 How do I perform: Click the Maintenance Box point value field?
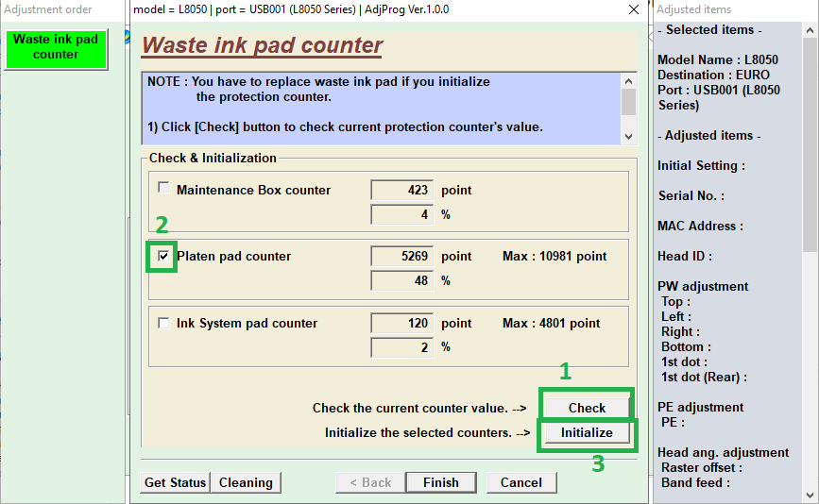pyautogui.click(x=402, y=190)
